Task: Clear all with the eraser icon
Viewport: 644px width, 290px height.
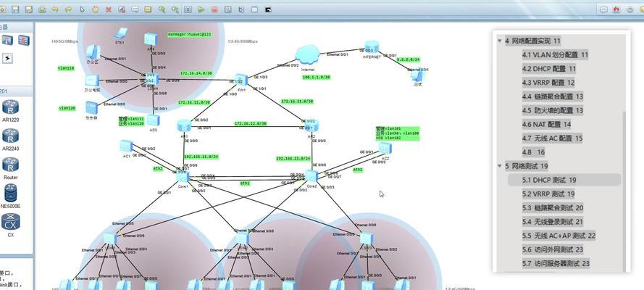Action: [122, 9]
